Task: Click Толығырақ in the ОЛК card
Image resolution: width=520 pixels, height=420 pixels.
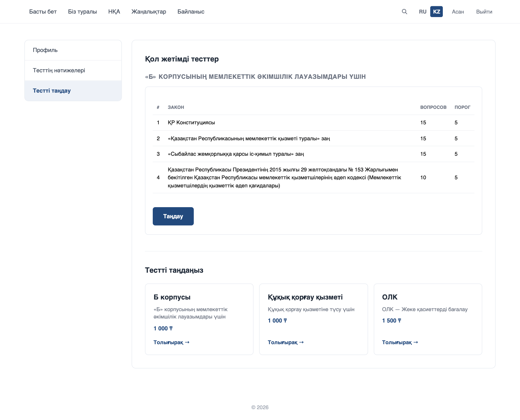Action: click(400, 342)
